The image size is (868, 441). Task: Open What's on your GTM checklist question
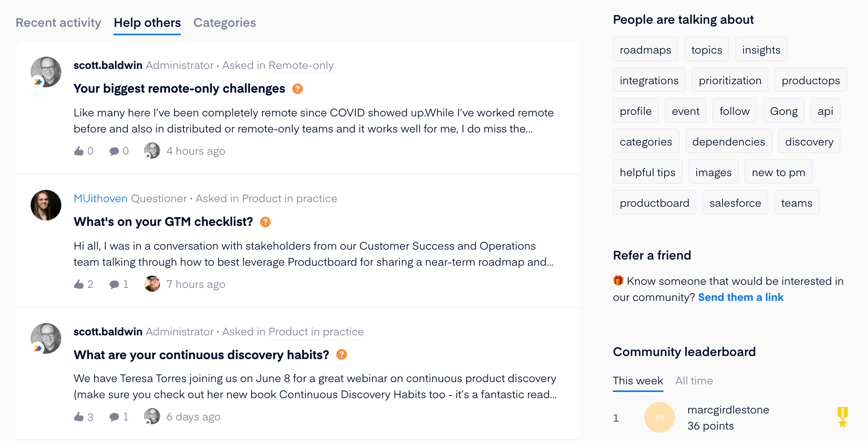pos(164,222)
